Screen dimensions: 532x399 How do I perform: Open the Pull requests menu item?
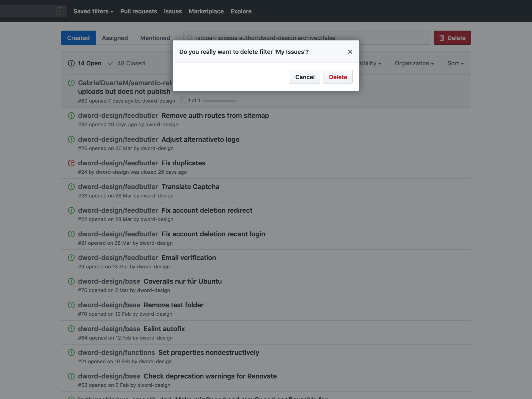point(139,11)
